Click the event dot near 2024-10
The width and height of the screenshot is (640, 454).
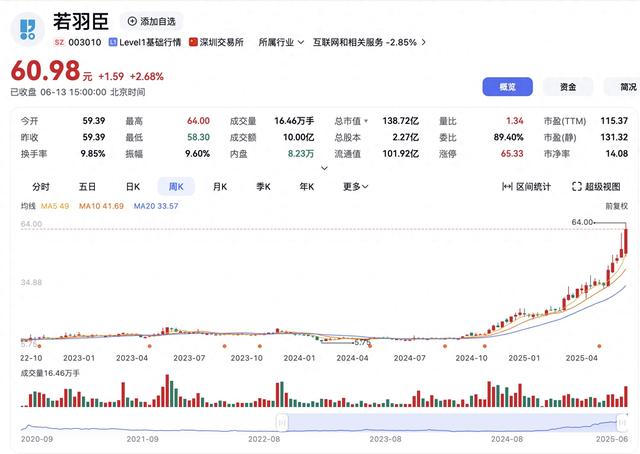pos(484,346)
